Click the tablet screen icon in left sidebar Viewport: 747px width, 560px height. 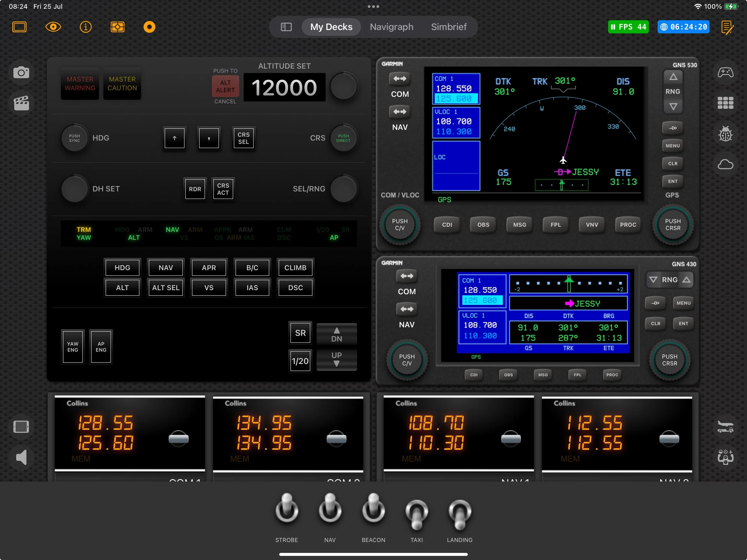[x=21, y=427]
